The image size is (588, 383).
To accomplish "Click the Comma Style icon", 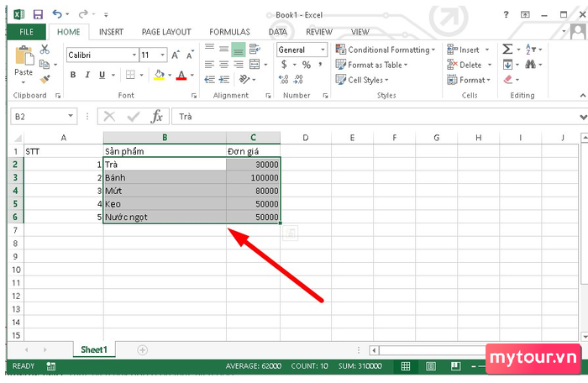I will coord(320,65).
